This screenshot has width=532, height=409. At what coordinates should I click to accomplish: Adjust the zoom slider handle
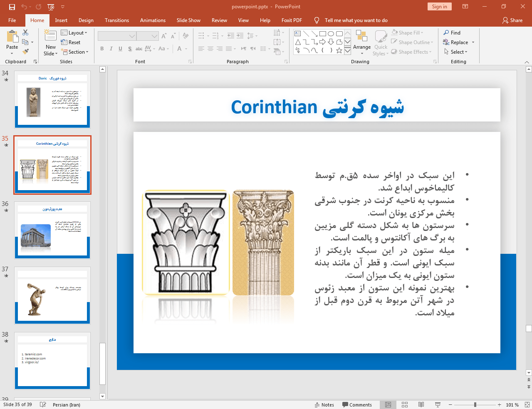tap(475, 405)
